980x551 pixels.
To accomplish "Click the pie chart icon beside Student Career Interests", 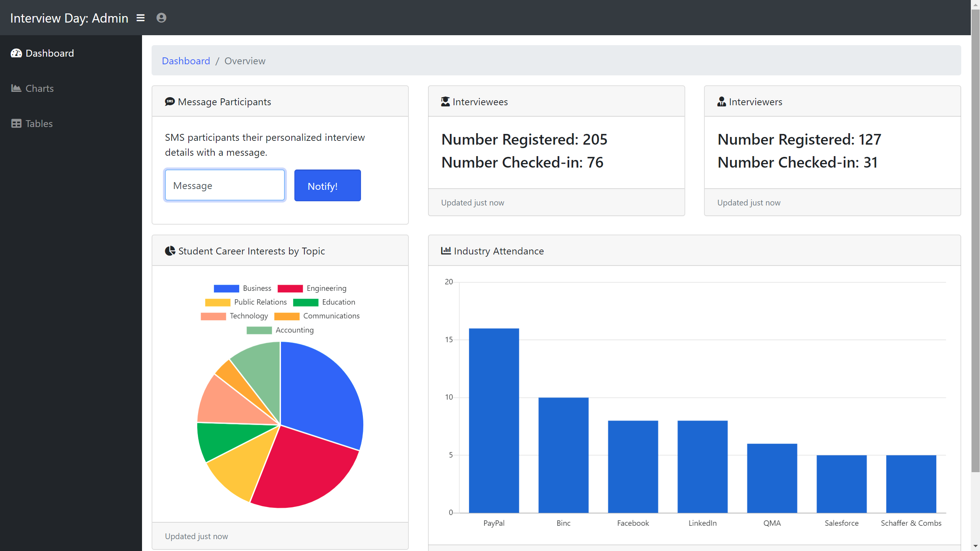I will tap(170, 251).
